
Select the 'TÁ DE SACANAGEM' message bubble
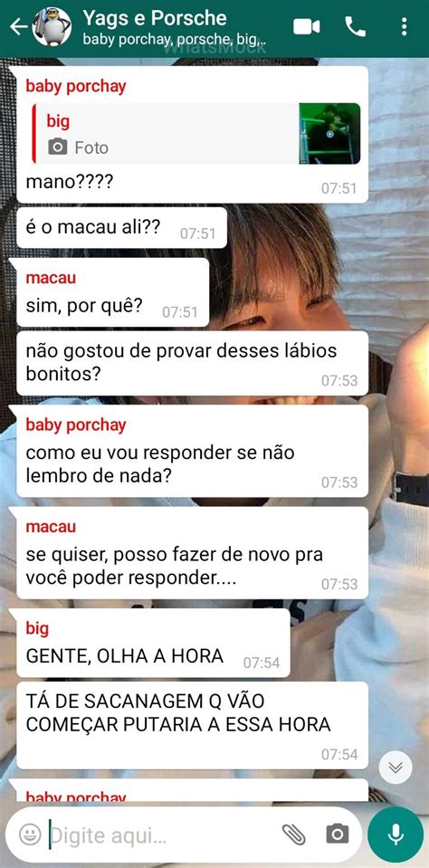pos(192,725)
